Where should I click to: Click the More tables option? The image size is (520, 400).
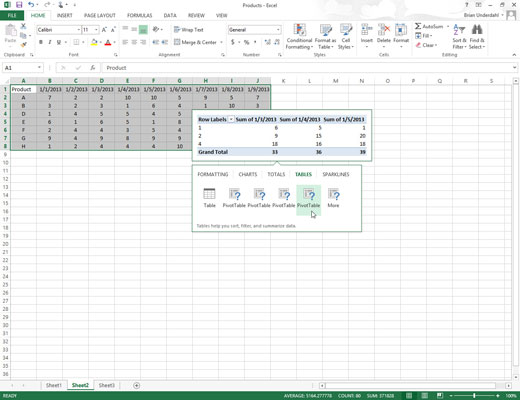333,198
